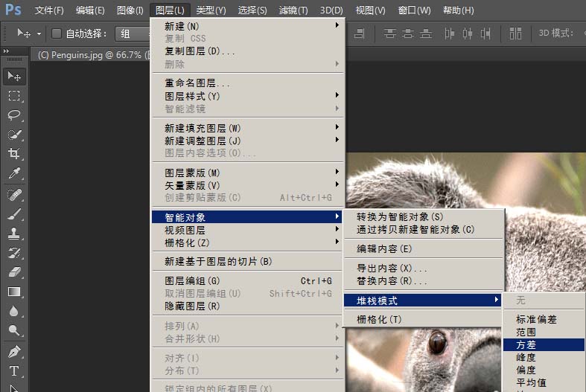
Task: Choose 隐藏图层(R) menu entry
Action: point(248,306)
